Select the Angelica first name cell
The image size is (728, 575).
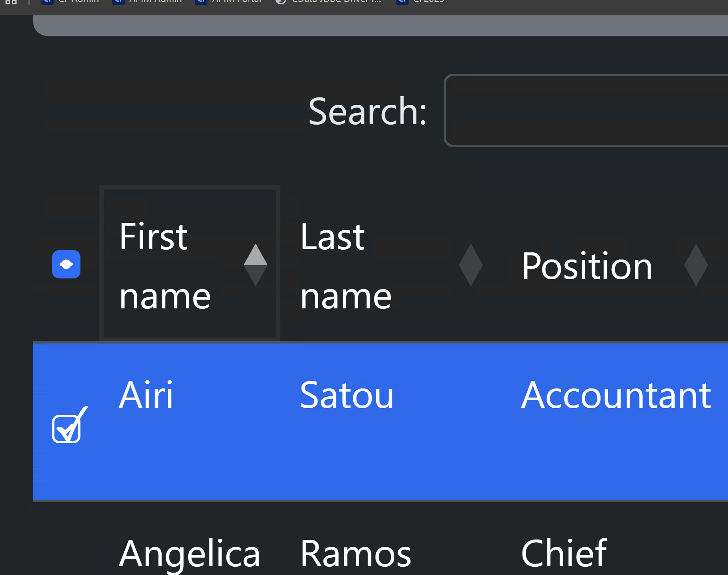[x=189, y=554]
